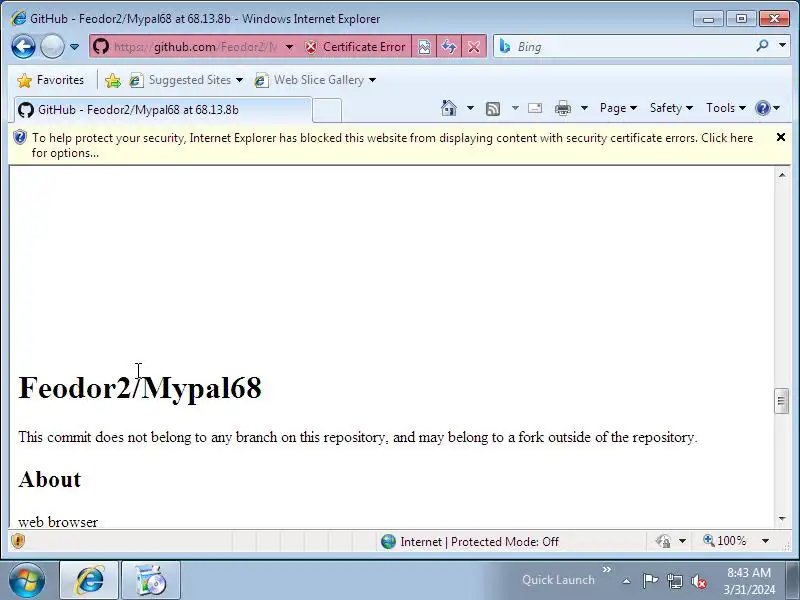Click the scrollbar up arrow

782,175
